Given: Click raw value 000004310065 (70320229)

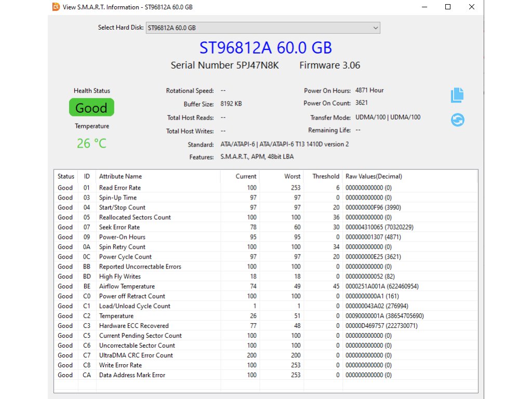Looking at the screenshot, I should click(x=379, y=227).
